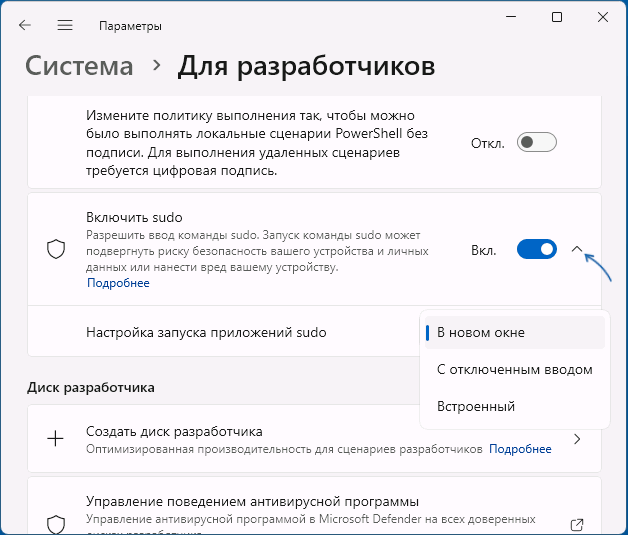Click 'Параметры' window title
628x535 pixels.
pos(130,26)
